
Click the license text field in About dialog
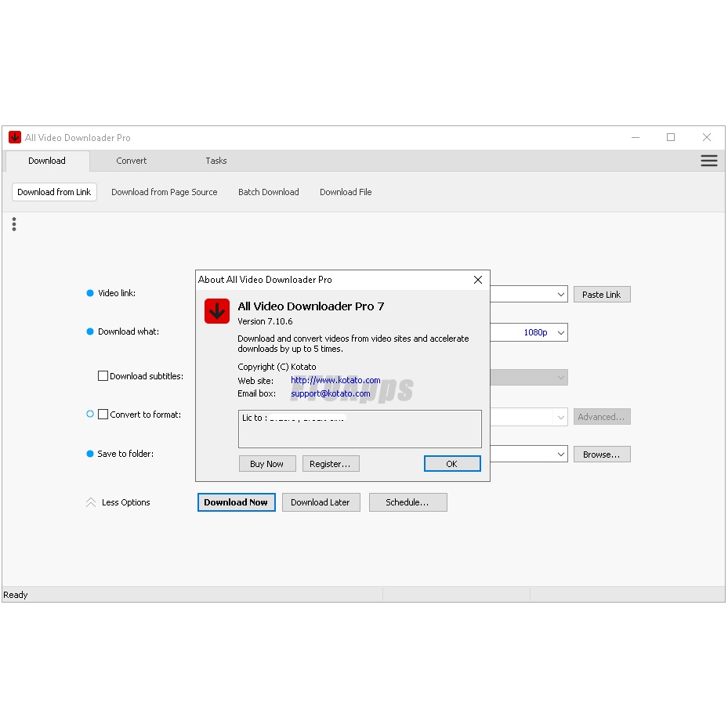pos(360,429)
